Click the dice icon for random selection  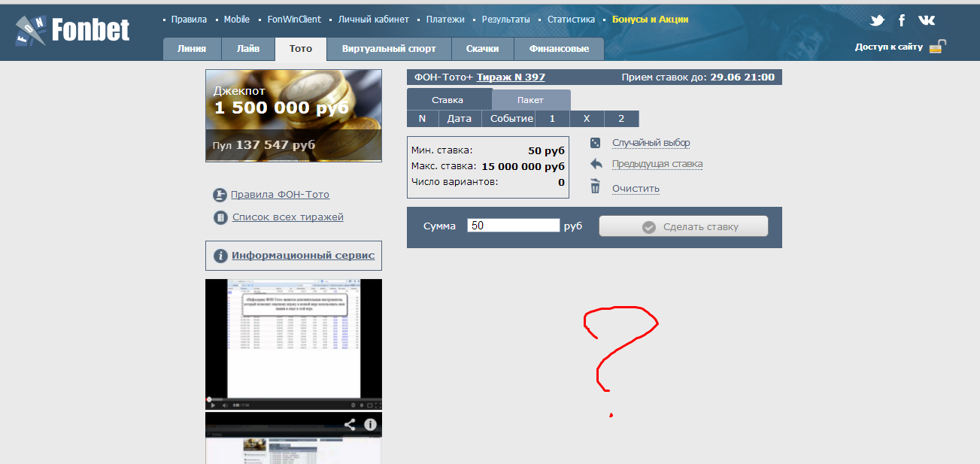click(595, 143)
